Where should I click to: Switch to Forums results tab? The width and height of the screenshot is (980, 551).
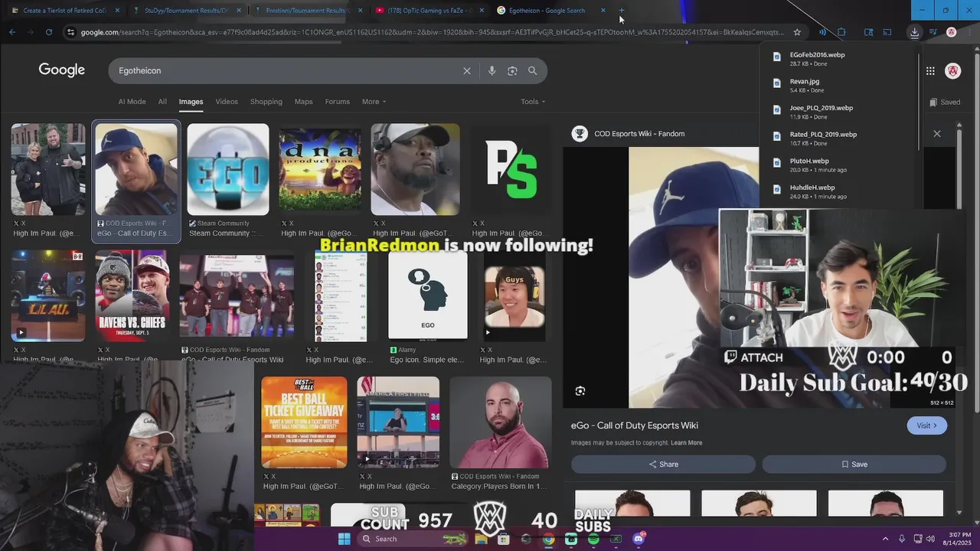338,102
